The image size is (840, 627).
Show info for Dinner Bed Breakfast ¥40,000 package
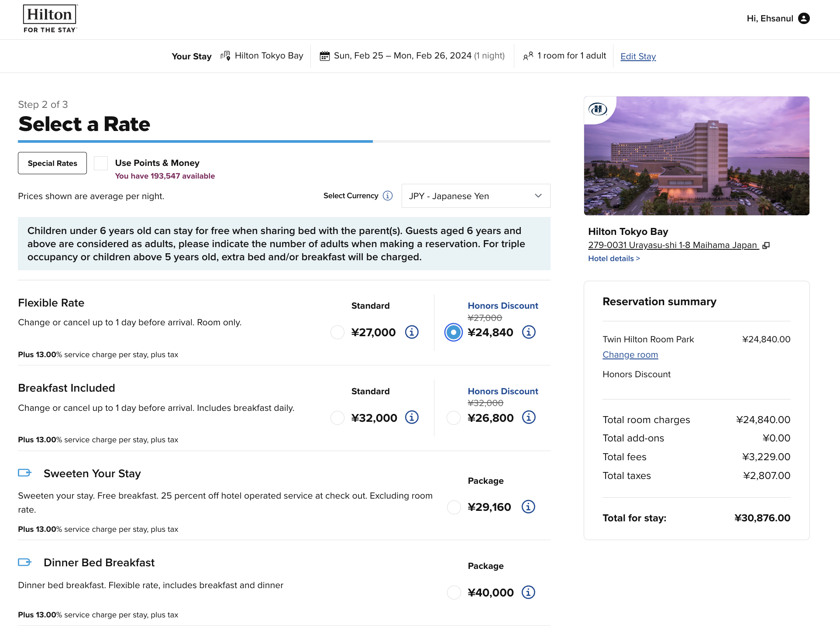click(x=528, y=593)
